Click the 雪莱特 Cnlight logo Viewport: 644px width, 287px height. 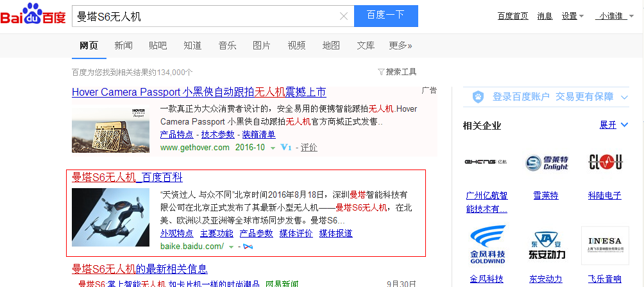(x=547, y=162)
